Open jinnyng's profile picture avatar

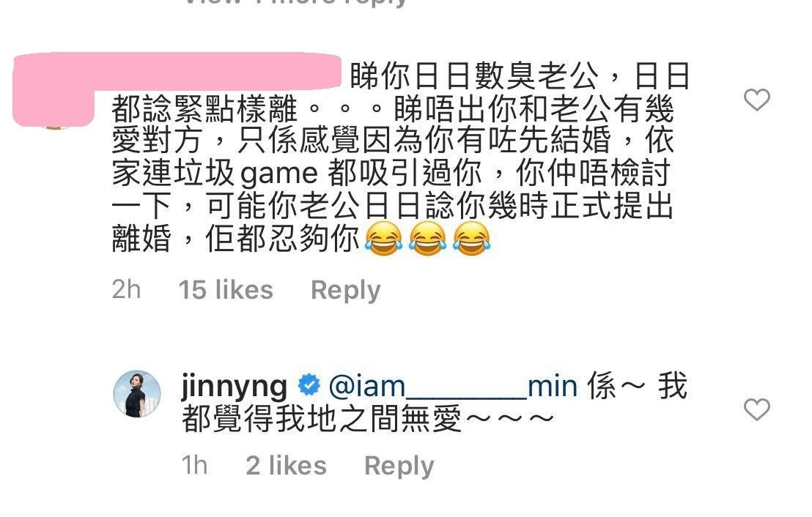click(x=137, y=394)
